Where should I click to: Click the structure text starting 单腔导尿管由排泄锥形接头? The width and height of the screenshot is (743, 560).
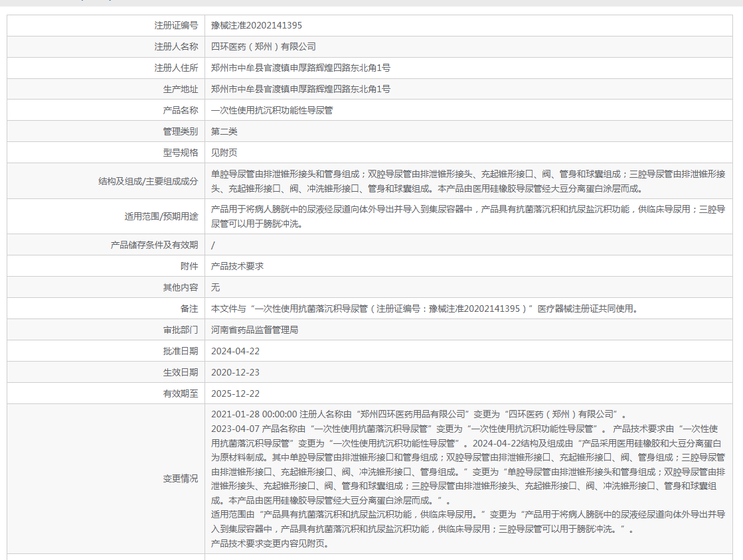tap(468, 181)
